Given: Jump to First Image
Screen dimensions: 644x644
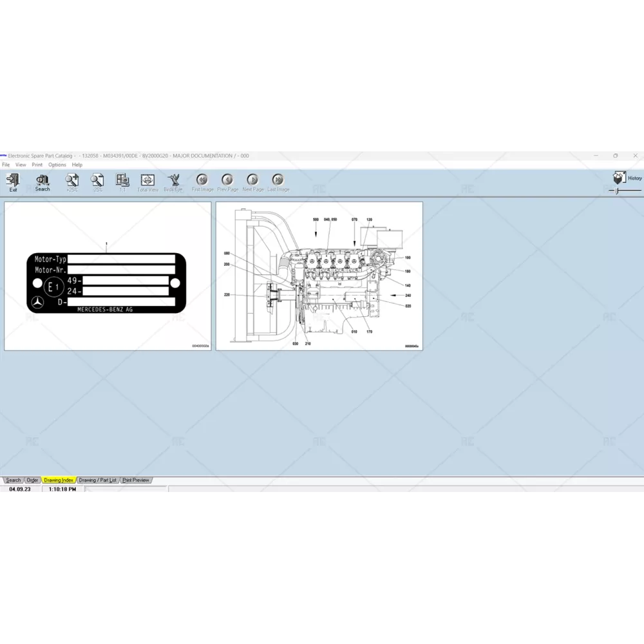Looking at the screenshot, I should click(x=202, y=180).
